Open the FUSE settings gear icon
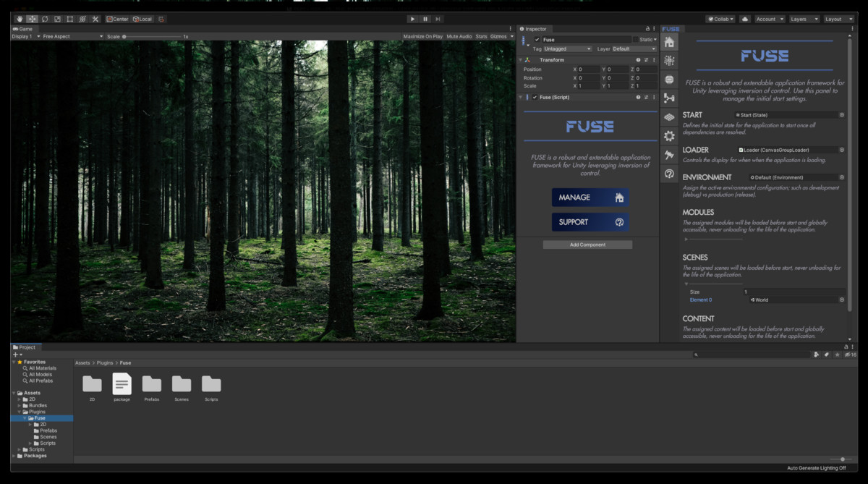 click(669, 136)
